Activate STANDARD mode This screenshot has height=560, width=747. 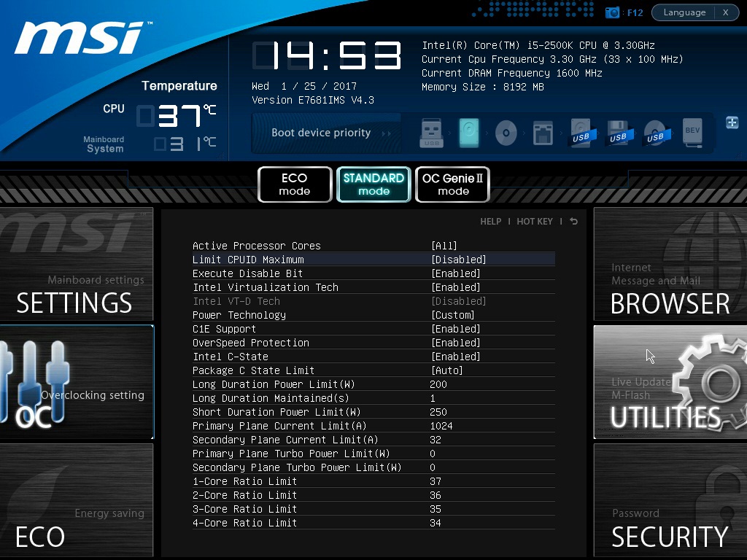373,184
